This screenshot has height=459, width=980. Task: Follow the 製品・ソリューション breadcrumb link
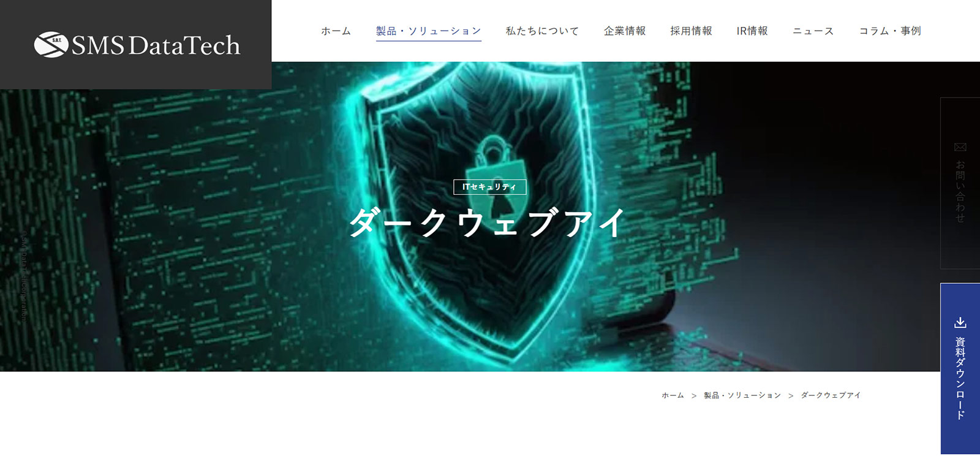[x=742, y=395]
